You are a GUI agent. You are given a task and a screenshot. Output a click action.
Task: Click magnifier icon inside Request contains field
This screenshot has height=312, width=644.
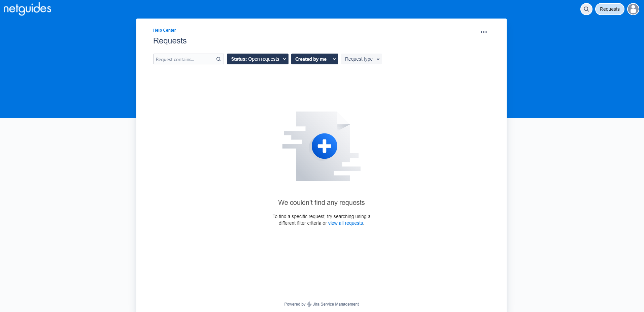click(x=218, y=59)
